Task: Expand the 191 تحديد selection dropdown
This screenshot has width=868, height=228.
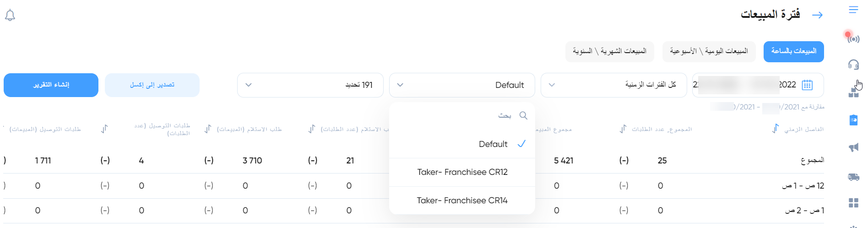Action: (x=310, y=85)
